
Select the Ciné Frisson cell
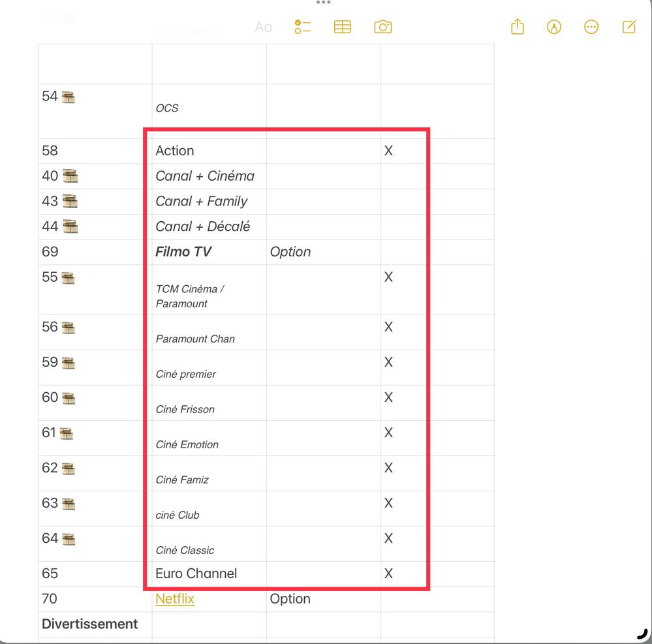pyautogui.click(x=209, y=403)
